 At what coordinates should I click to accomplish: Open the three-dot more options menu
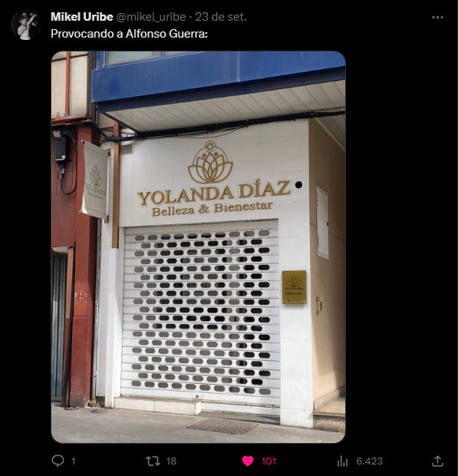pyautogui.click(x=437, y=18)
